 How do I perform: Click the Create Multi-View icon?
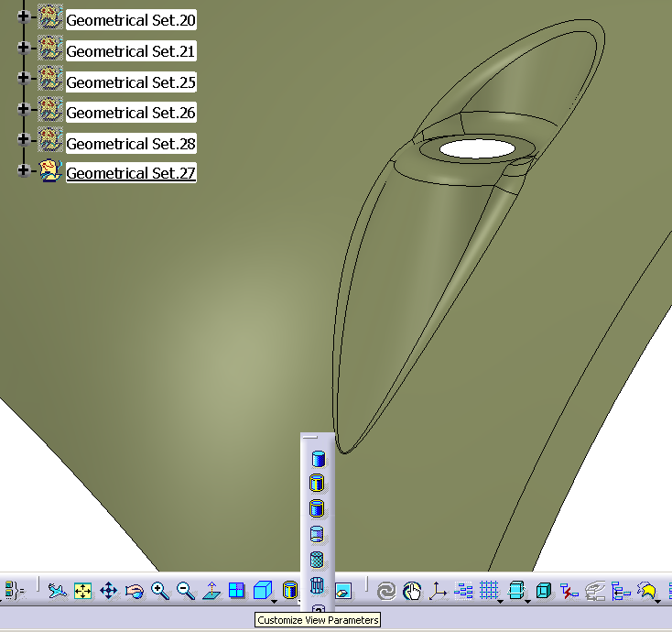pos(236,591)
